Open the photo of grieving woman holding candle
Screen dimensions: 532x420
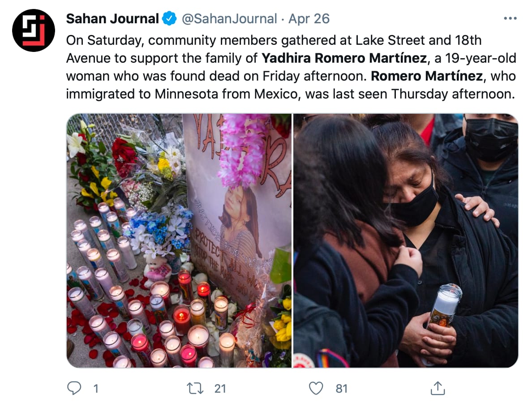[x=406, y=240]
